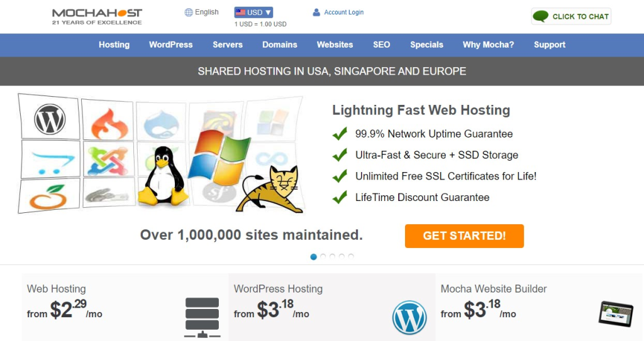The height and width of the screenshot is (341, 644).
Task: Click the green chat bubble icon
Action: tap(540, 16)
